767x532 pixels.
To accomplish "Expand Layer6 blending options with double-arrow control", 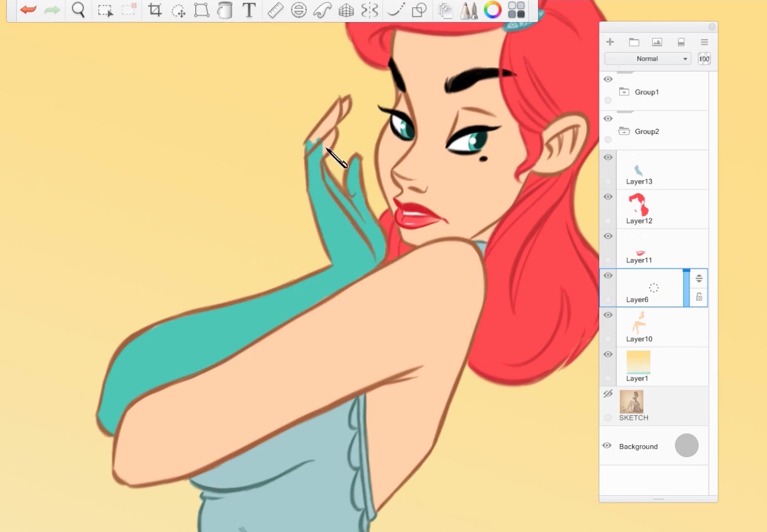I will [x=698, y=278].
